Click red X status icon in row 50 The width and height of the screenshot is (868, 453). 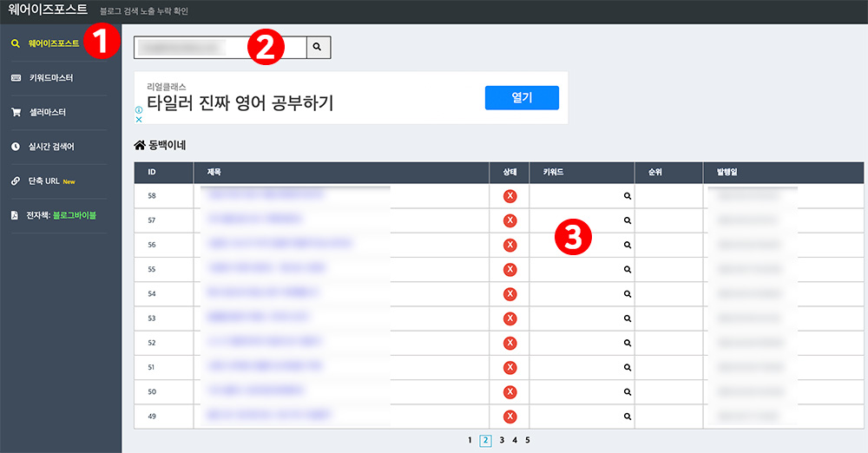510,392
